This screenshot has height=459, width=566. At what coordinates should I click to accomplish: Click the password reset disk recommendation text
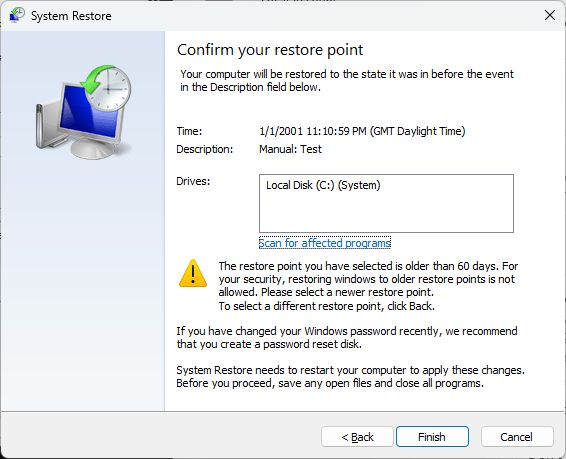pos(347,337)
